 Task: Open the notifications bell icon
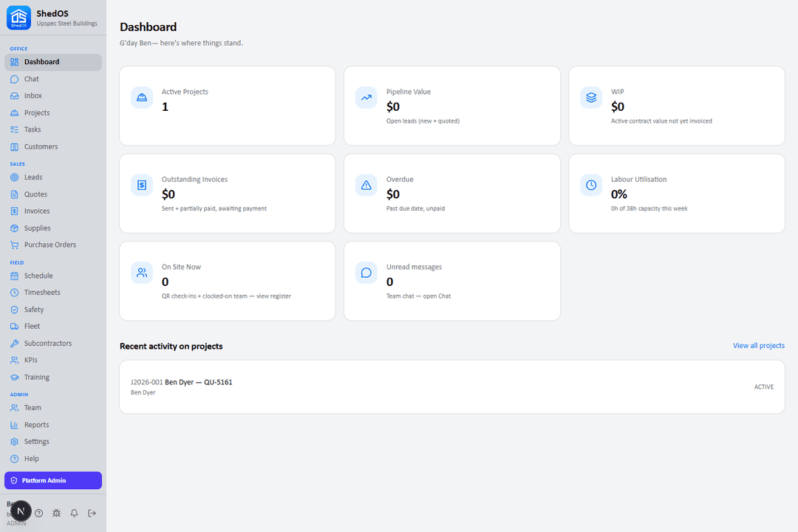(75, 514)
